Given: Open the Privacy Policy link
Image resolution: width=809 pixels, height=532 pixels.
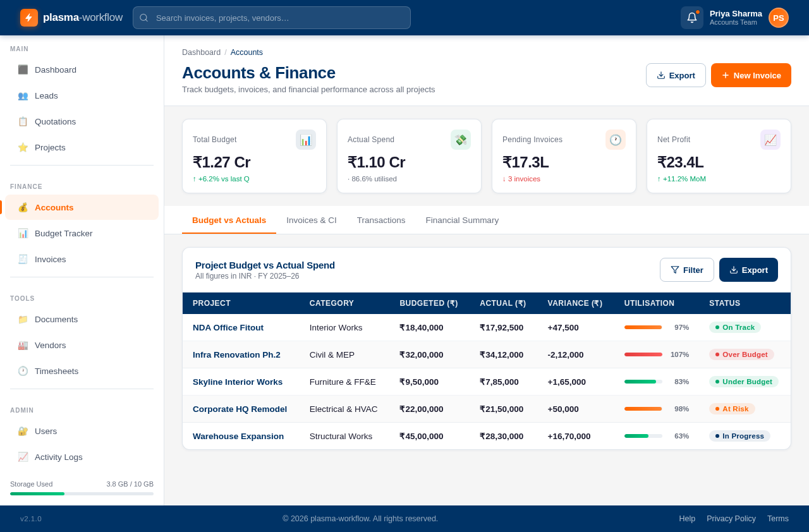Looking at the screenshot, I should 731,518.
